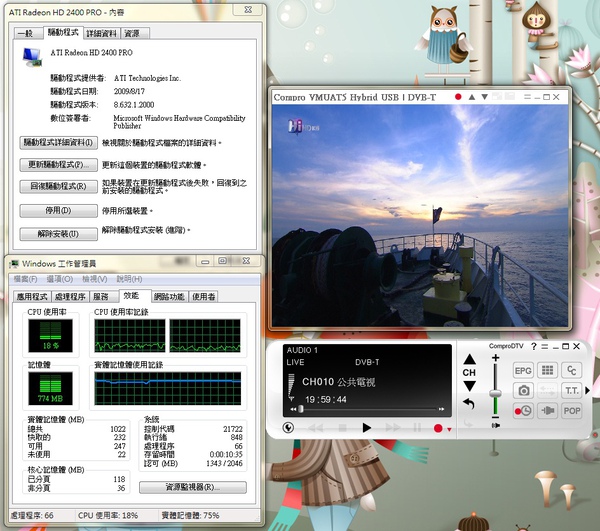Screen dimensions: 600x531
Task: Open 檢視(V) menu in Task Manager
Action: coord(95,279)
